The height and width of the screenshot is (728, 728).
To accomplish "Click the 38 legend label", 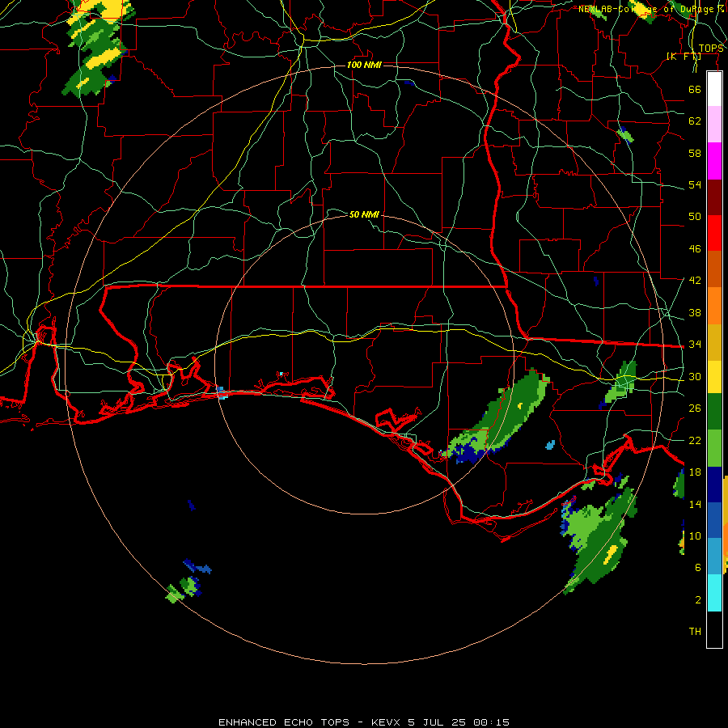I will coord(695,313).
